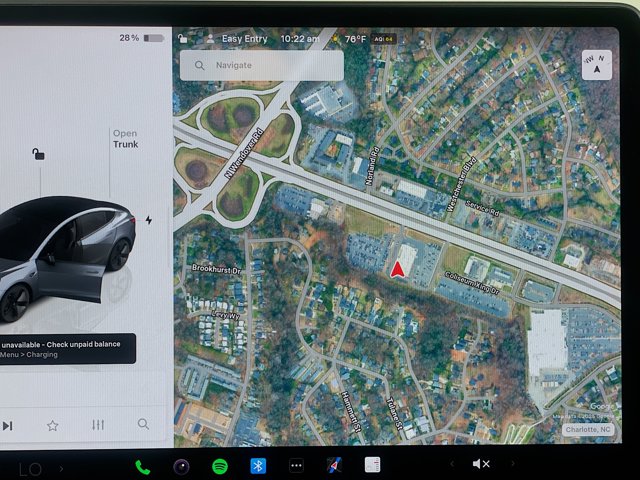Launch the dashcam camera app
Viewport: 640px width, 480px height.
pos(181,466)
